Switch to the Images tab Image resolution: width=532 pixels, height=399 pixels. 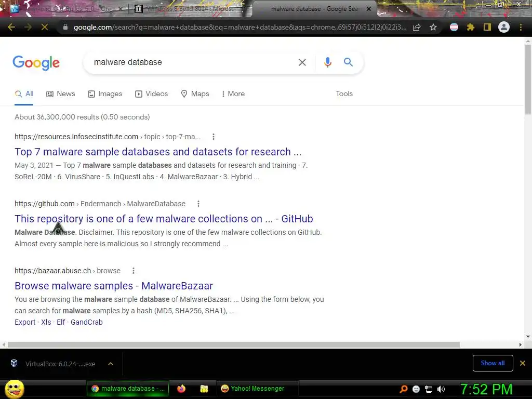(105, 94)
